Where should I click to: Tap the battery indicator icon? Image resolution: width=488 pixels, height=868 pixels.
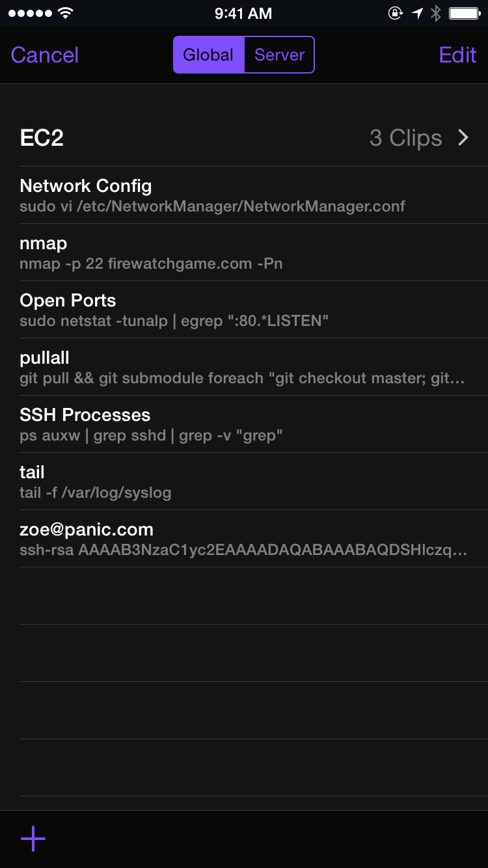pos(465,13)
